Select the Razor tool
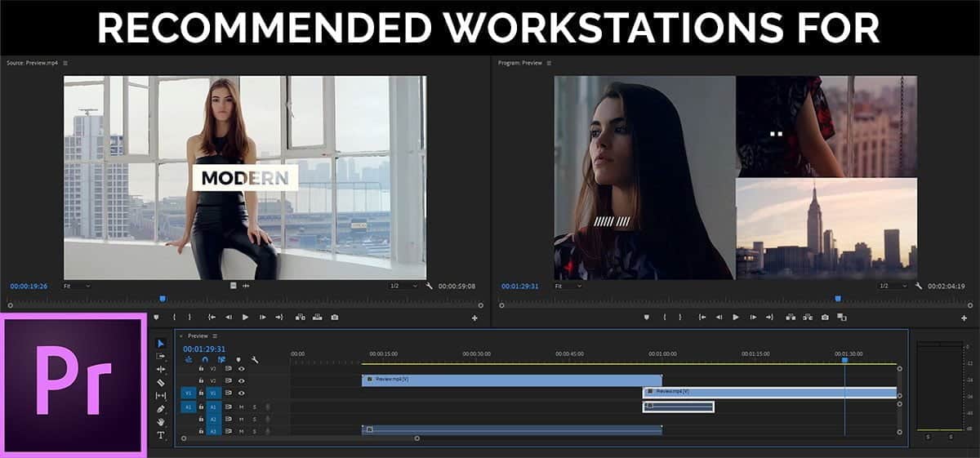980x458 pixels. pyautogui.click(x=161, y=383)
